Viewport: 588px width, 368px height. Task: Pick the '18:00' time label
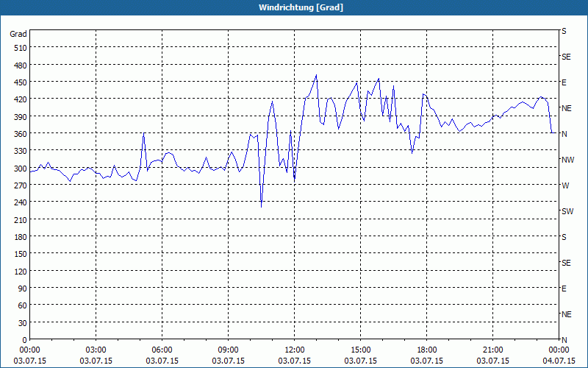pyautogui.click(x=427, y=350)
